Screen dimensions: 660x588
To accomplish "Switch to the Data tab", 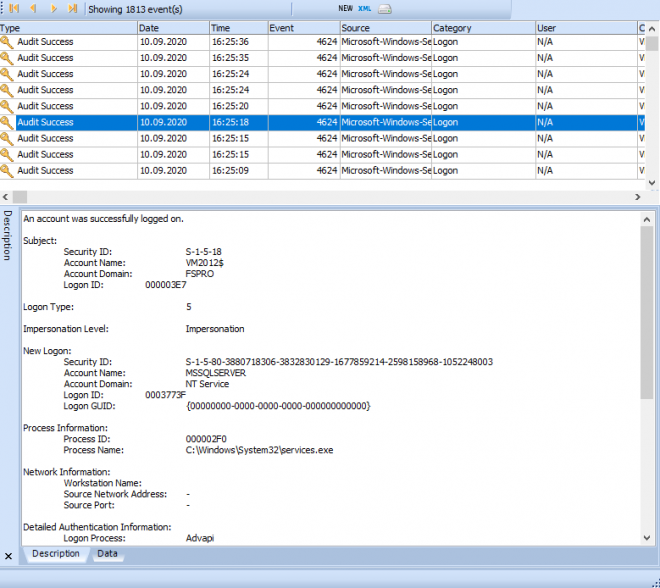I will [107, 553].
